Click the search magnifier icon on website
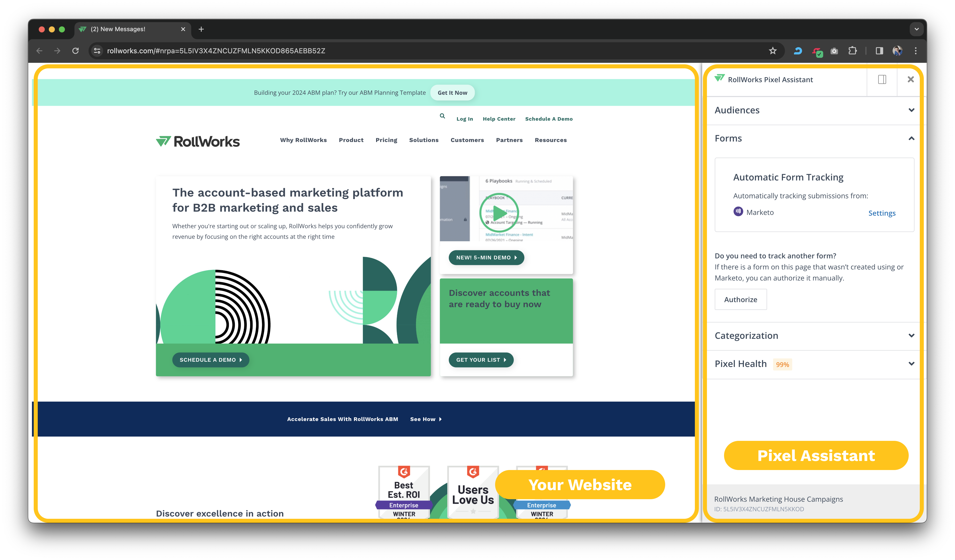Screen dimensions: 955x560 [442, 116]
